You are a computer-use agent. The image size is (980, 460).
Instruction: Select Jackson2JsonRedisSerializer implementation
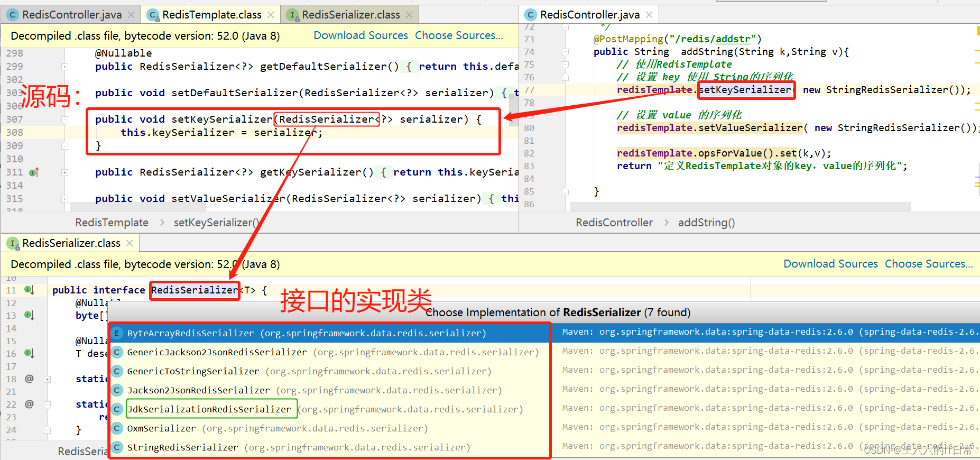point(330,390)
